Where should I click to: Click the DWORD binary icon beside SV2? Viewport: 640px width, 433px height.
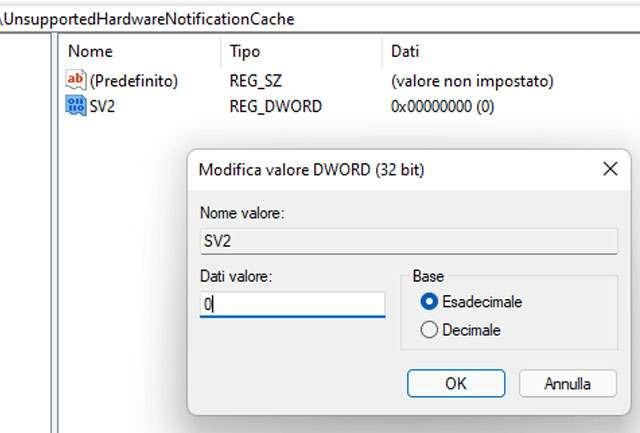click(76, 105)
